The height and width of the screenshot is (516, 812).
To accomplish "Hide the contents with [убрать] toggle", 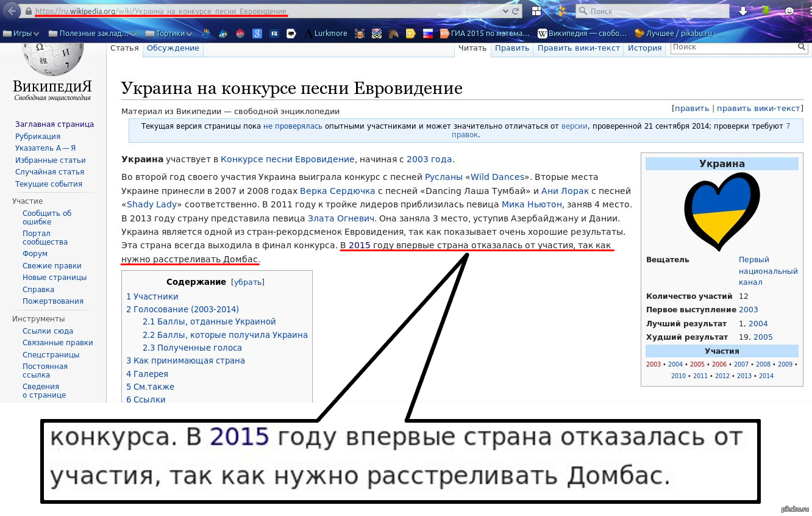I will coord(248,282).
